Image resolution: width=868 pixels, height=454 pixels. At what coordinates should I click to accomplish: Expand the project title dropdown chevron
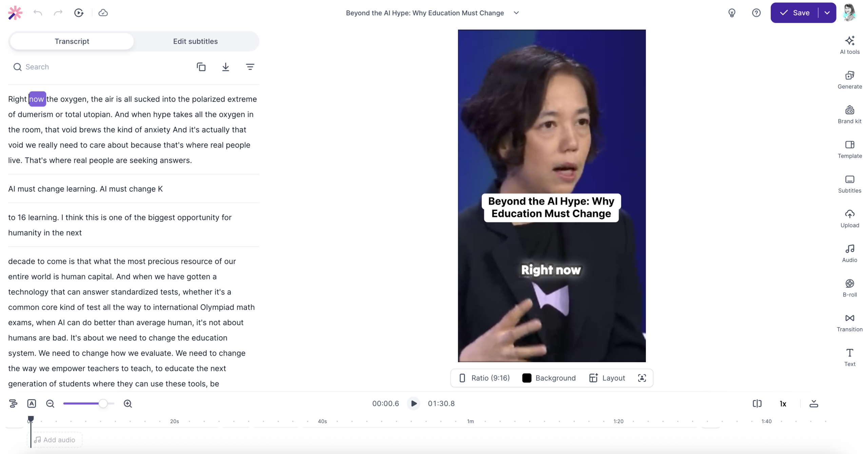point(516,13)
